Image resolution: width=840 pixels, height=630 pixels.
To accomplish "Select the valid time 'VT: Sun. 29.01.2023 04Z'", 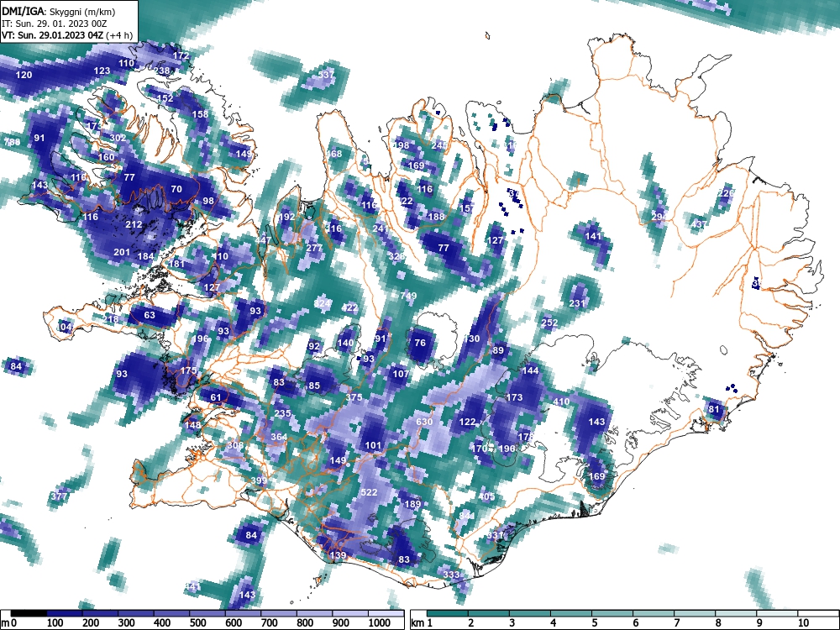I will coord(54,35).
